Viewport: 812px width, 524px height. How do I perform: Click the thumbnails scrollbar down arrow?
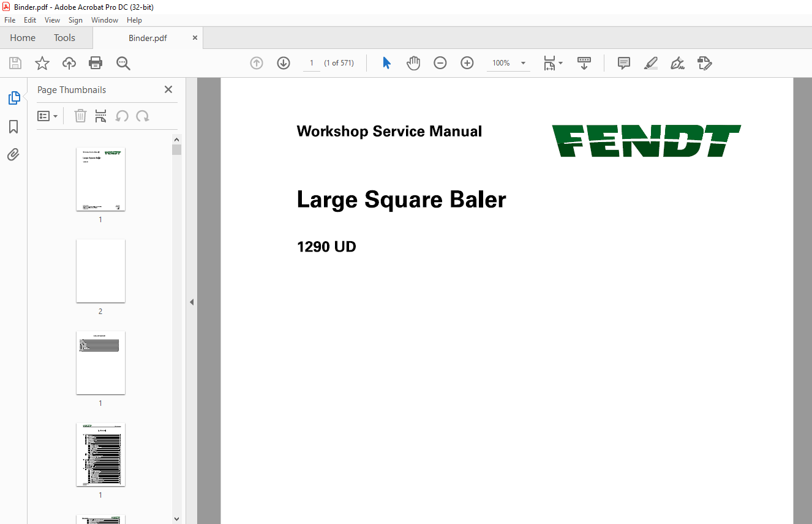(x=176, y=519)
